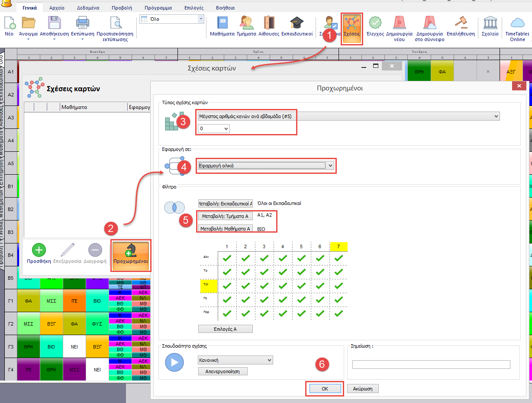Image resolution: width=532 pixels, height=403 pixels.
Task: Click the Απενεργοποίηση deactivate button
Action: 222,371
